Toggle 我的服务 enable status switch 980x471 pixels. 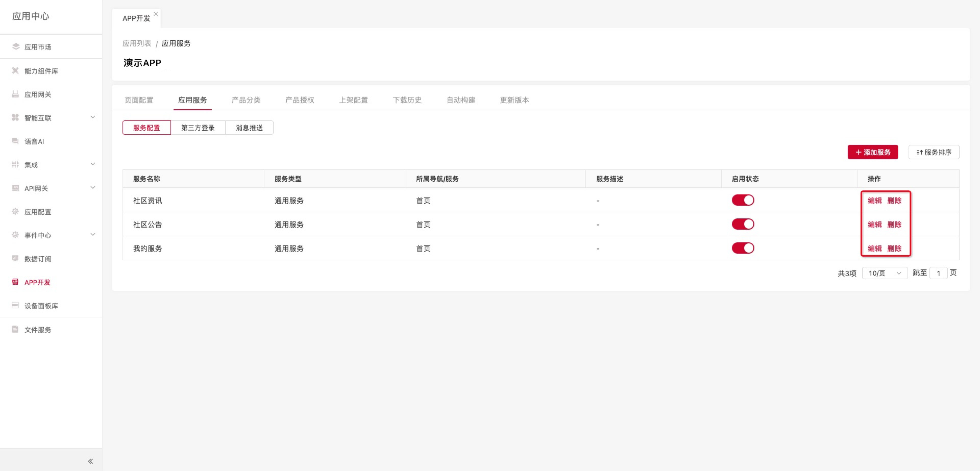pyautogui.click(x=743, y=248)
